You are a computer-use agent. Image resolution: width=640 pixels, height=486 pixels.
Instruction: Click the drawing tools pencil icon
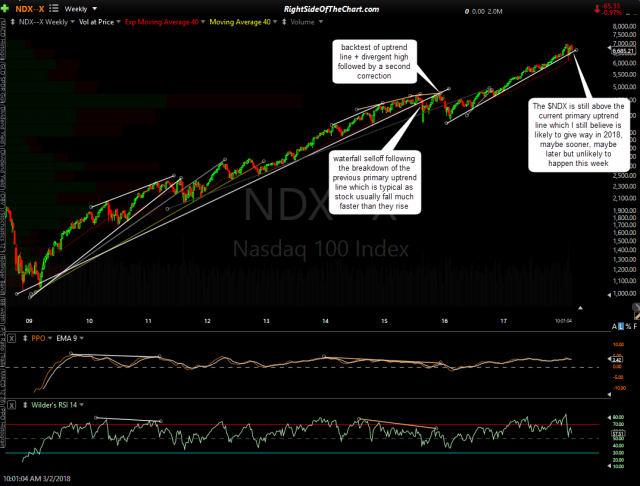point(636,316)
